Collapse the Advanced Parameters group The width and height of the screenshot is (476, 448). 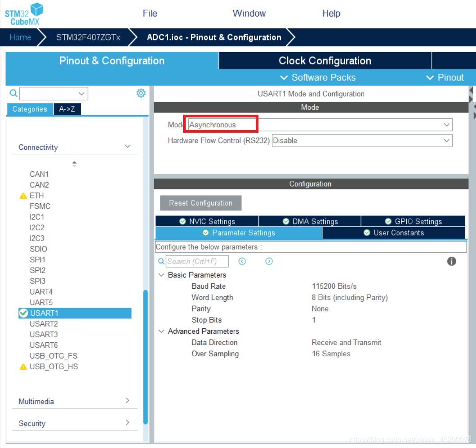(x=161, y=331)
